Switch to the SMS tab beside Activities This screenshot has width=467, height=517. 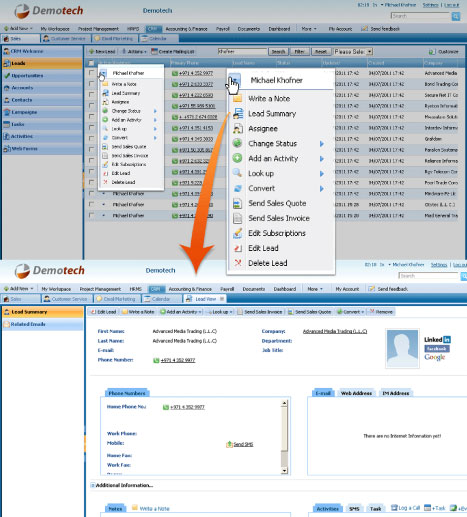point(354,509)
